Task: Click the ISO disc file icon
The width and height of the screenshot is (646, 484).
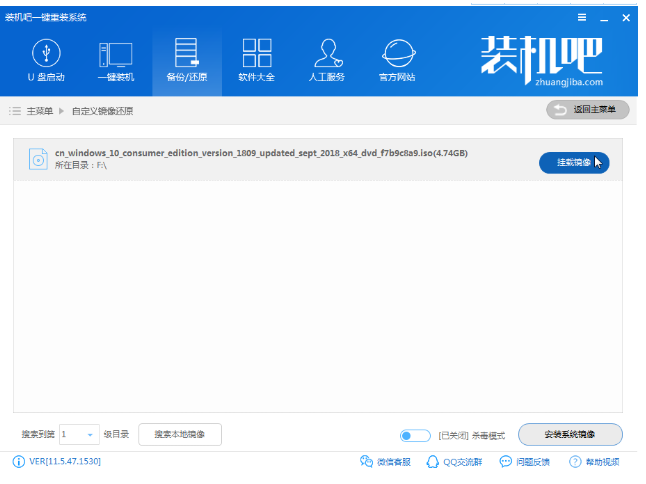Action: [38, 159]
